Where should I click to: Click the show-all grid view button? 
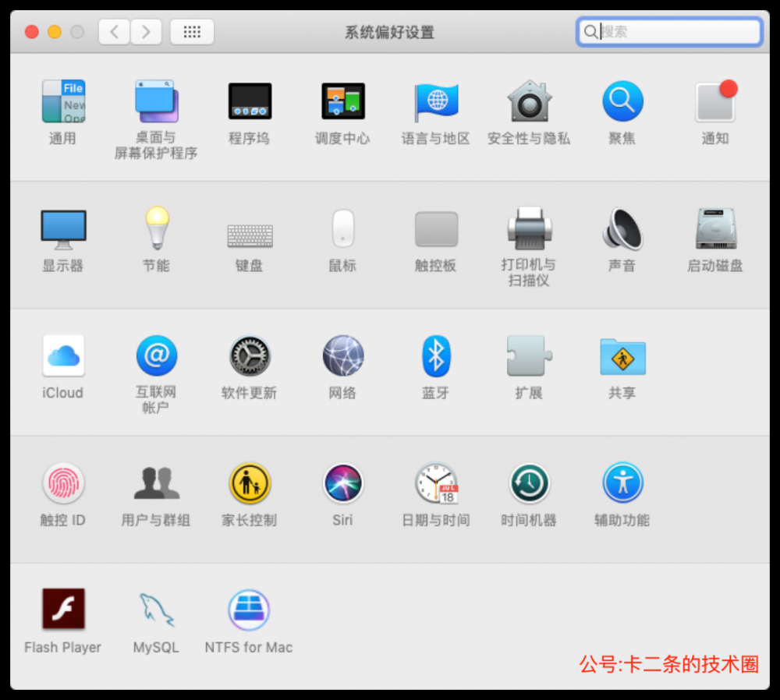[x=192, y=32]
